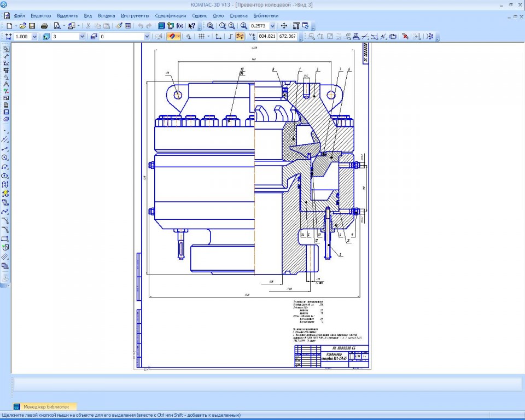Activate the pan (move view) cross-arrows icon
The height and width of the screenshot is (420, 525).
284,26
